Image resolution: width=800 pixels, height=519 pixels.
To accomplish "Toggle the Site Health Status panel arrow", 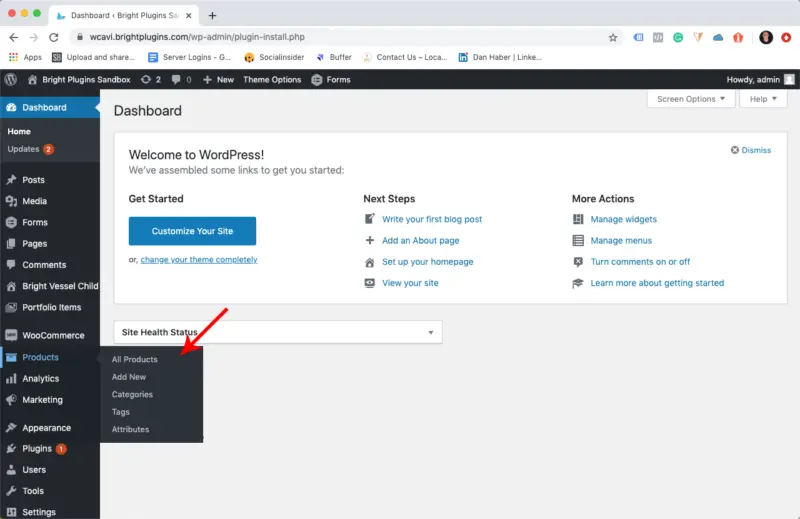I will [431, 332].
